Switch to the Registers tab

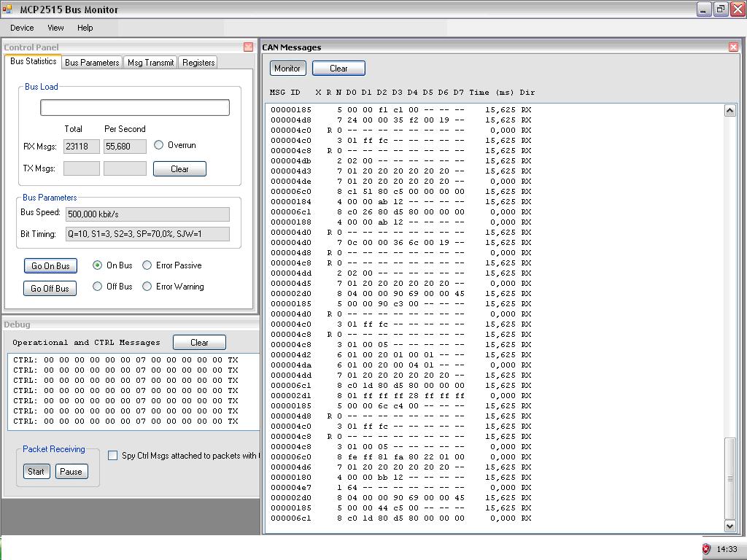(198, 63)
